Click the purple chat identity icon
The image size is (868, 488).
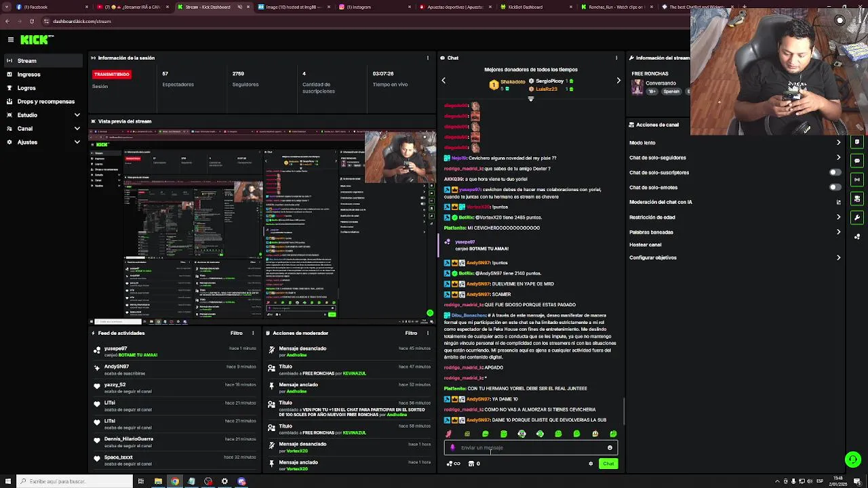452,447
